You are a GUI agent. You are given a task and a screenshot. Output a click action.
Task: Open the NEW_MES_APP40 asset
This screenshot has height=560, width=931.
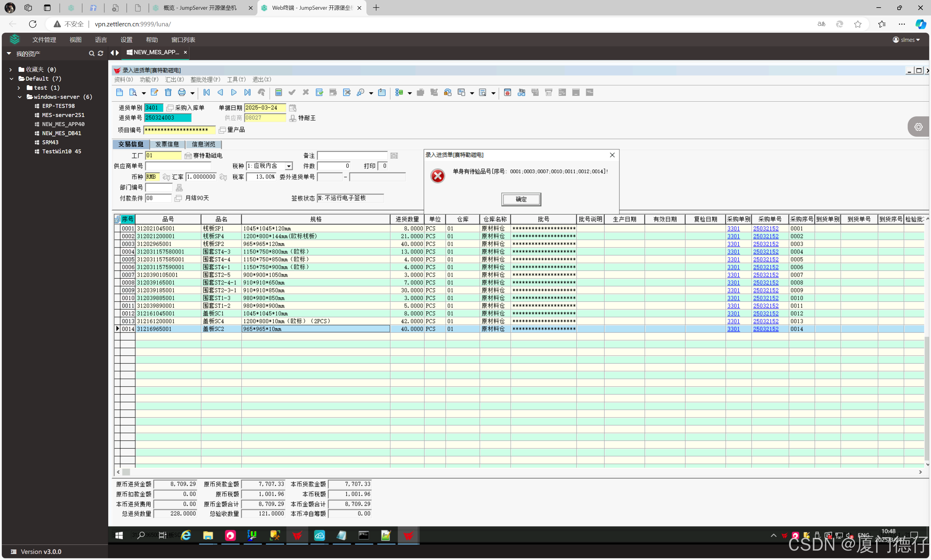pos(63,124)
